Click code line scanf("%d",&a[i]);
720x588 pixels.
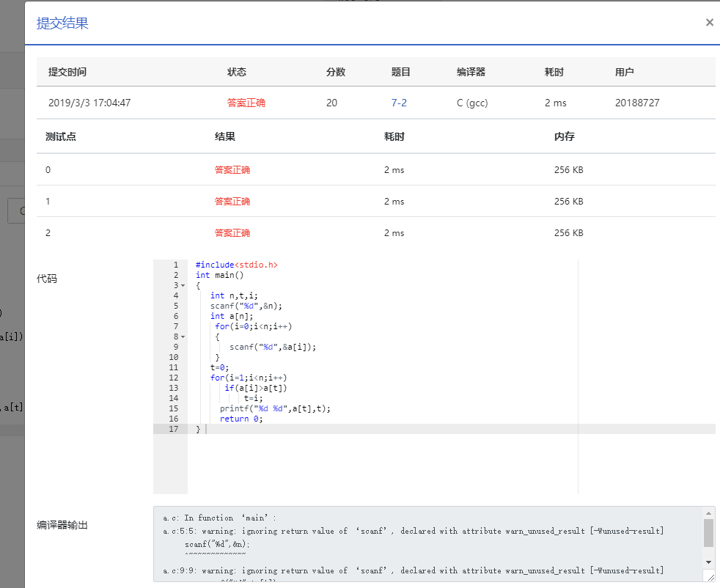273,347
